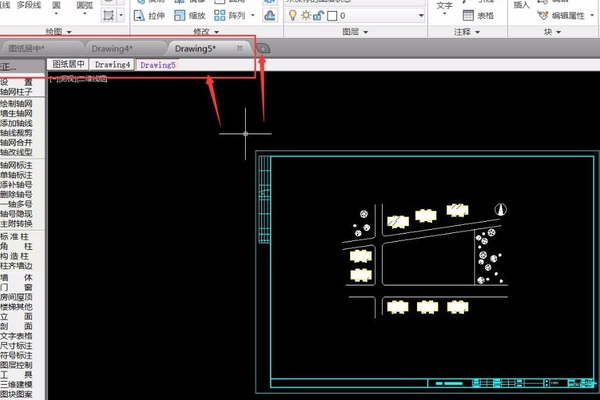Switch to the Drawing4* file tab
Image resolution: width=600 pixels, height=400 pixels.
pos(112,49)
